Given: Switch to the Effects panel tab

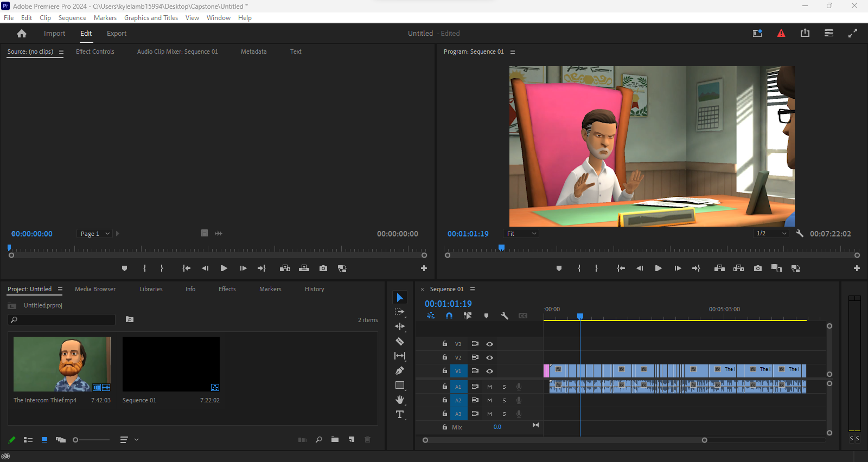Looking at the screenshot, I should coord(227,290).
